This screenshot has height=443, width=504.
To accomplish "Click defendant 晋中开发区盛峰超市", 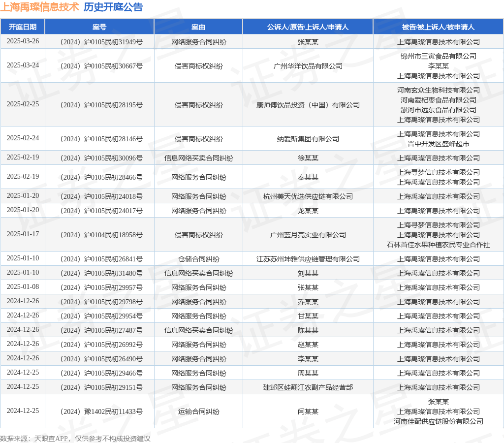I will click(x=439, y=144).
